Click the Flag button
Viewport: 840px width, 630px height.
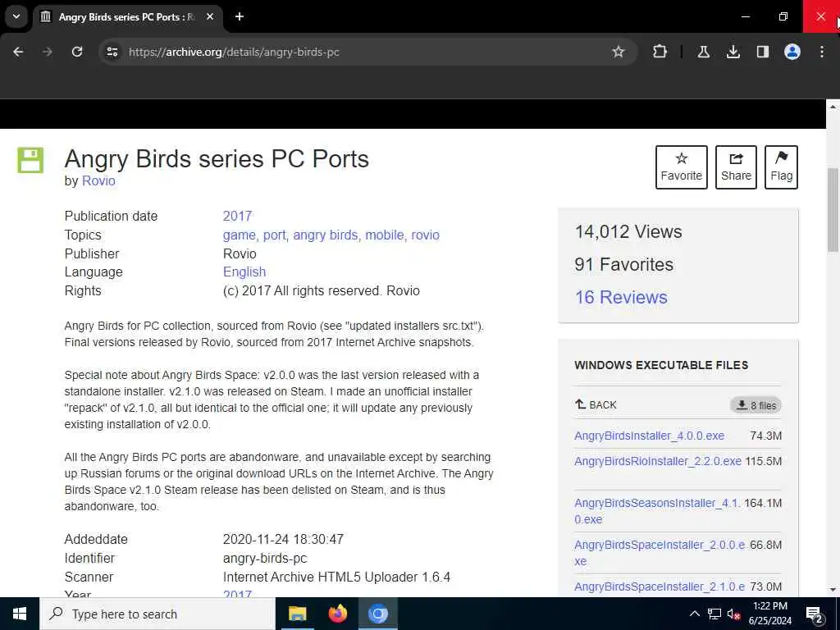(781, 167)
